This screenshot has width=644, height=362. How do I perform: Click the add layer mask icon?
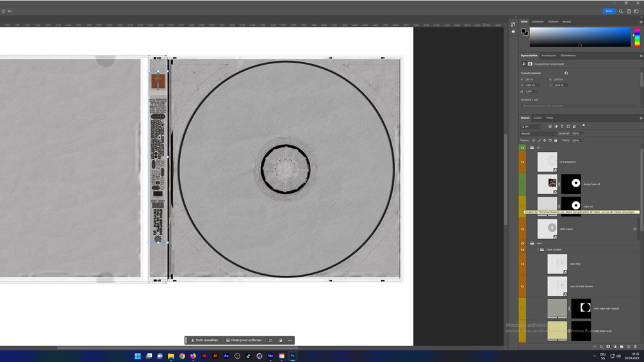click(608, 347)
